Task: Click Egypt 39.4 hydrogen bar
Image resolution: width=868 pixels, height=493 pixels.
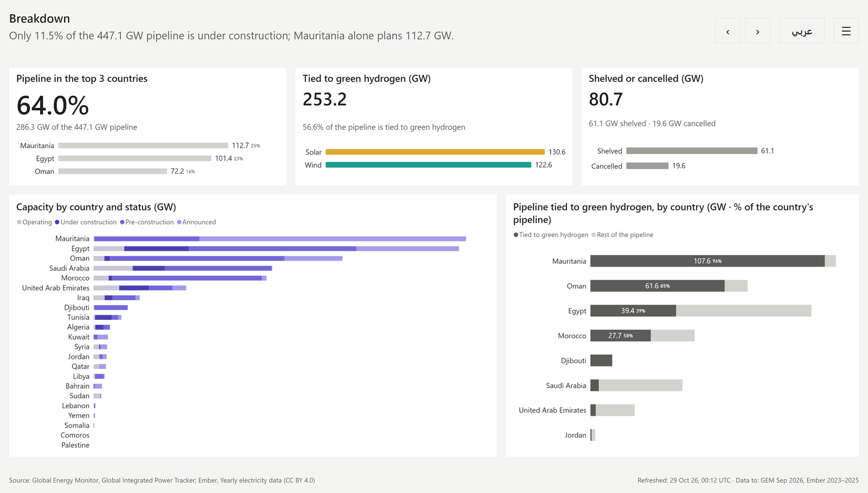Action: point(633,311)
